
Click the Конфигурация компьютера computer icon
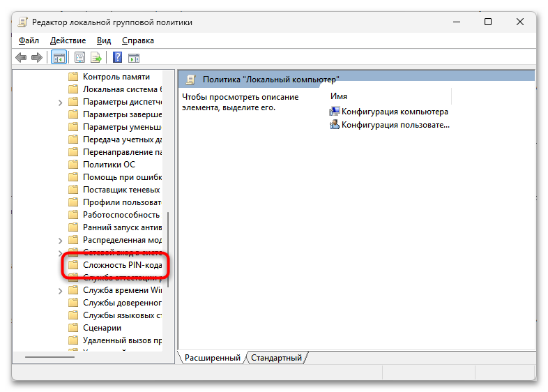[335, 112]
